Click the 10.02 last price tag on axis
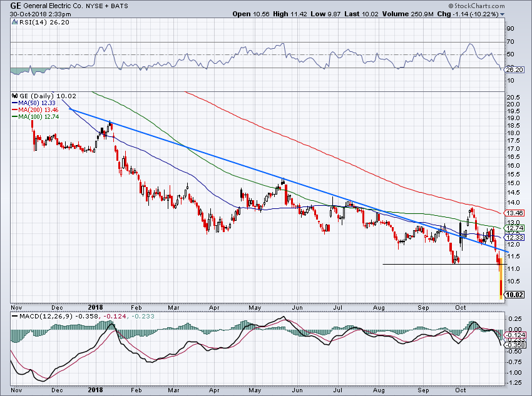This screenshot has width=532, height=396. point(514,295)
